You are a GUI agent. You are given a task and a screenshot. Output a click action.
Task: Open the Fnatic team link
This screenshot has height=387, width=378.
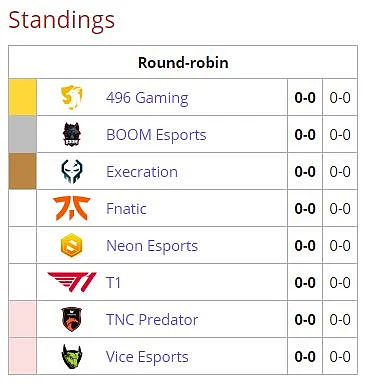[126, 209]
